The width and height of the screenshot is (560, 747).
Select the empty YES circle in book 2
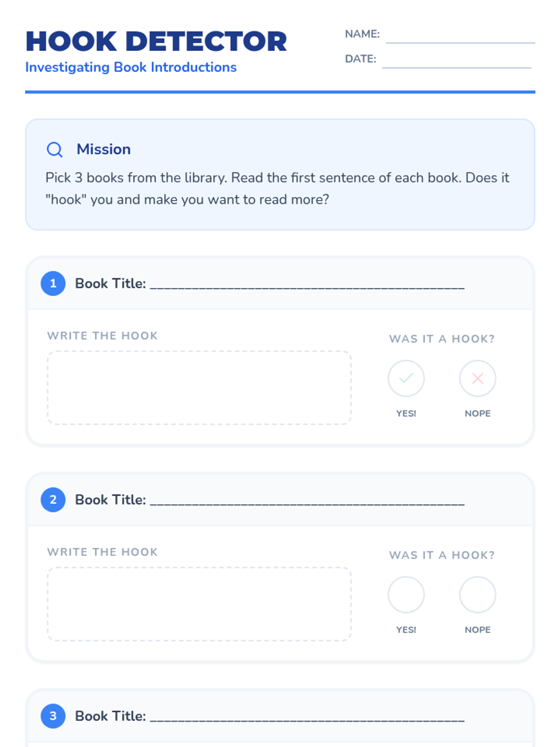406,594
